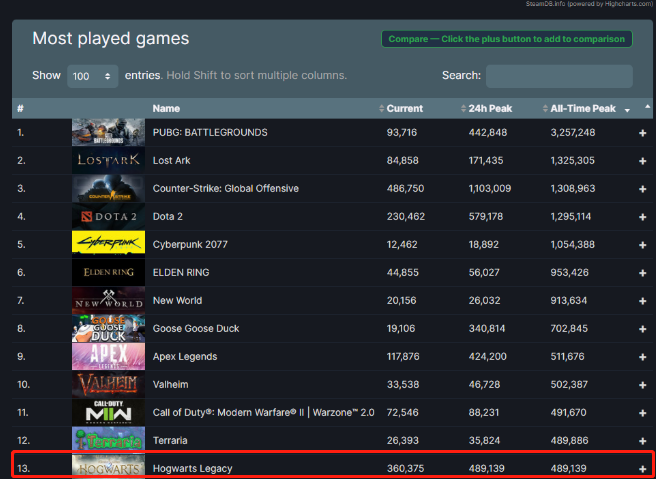Screen dimensions: 656x479
Task: Click Cyberpunk 2077 all-time peak 1,054,388
Action: [572, 244]
